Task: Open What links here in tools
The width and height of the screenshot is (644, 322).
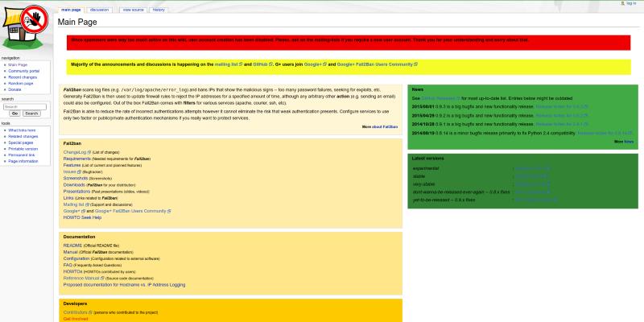Action: (22, 130)
